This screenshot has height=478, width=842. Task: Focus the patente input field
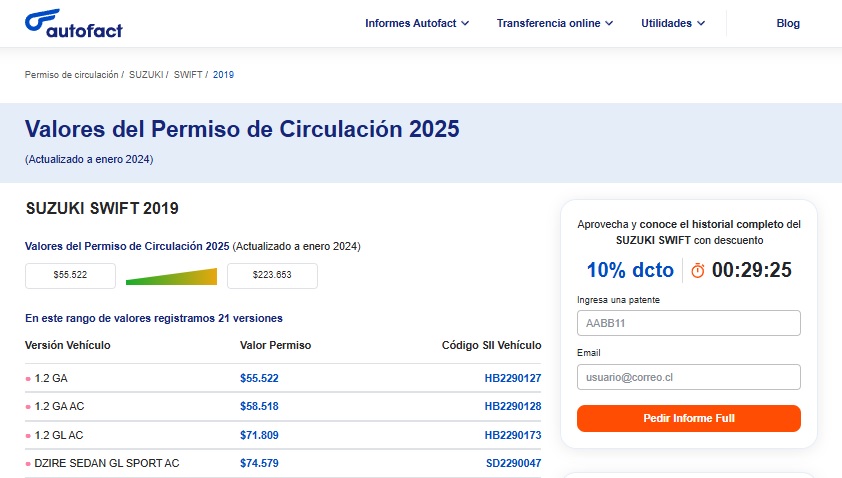pyautogui.click(x=689, y=323)
